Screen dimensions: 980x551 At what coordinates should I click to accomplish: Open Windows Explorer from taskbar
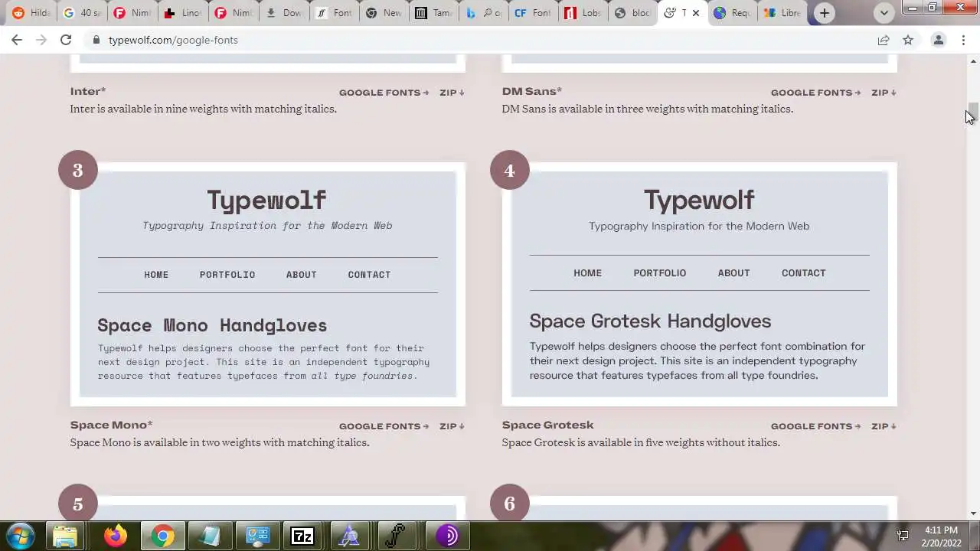click(x=65, y=536)
